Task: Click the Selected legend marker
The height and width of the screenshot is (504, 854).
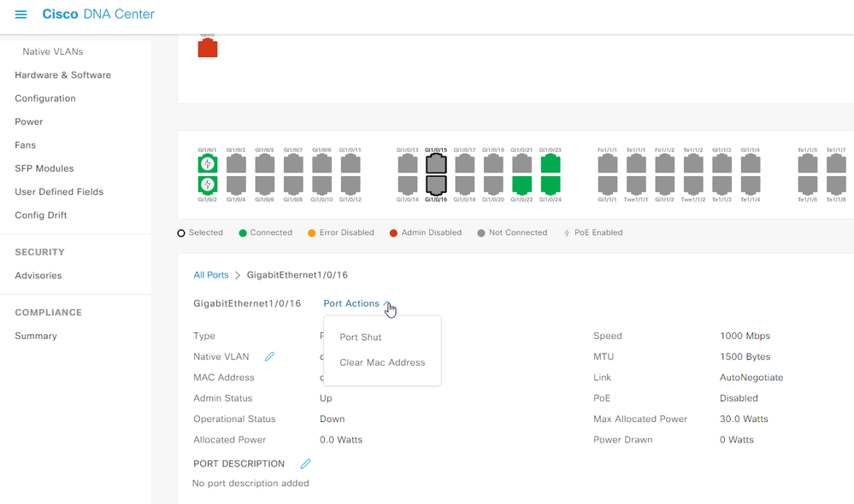Action: click(x=181, y=233)
